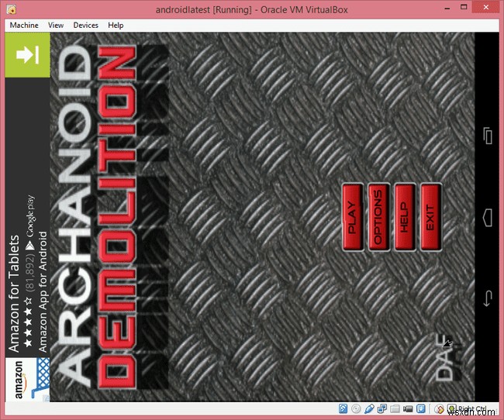Tap the Android recent apps button

(488, 136)
